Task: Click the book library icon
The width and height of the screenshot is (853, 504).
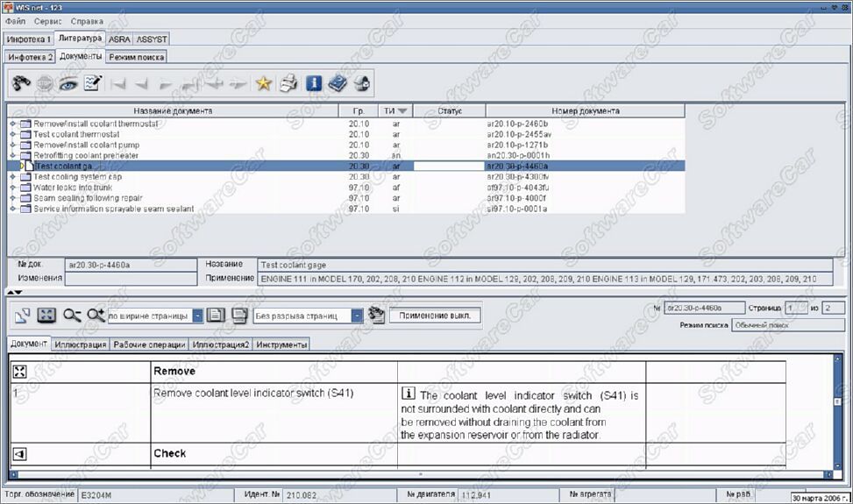Action: pyautogui.click(x=338, y=83)
